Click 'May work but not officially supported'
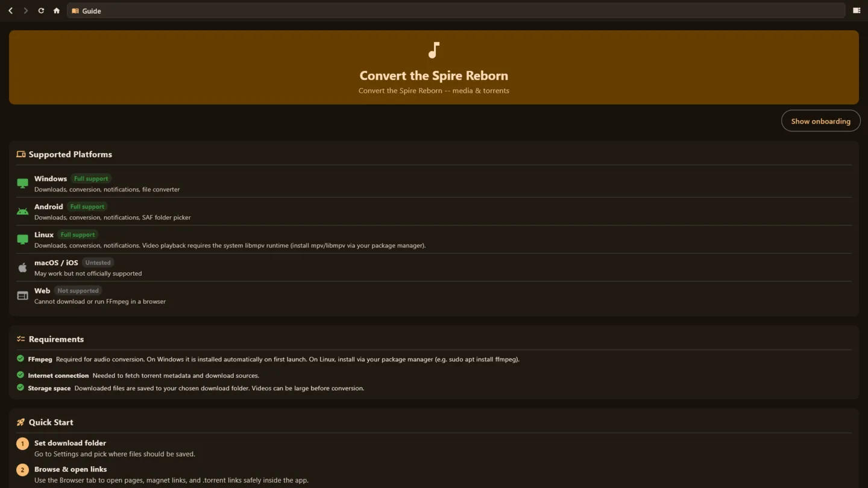The height and width of the screenshot is (488, 868). point(88,274)
